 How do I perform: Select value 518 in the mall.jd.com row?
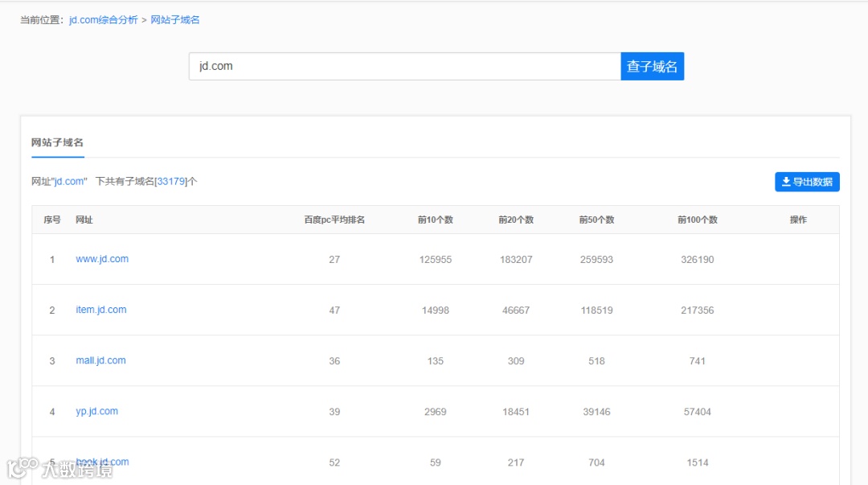pyautogui.click(x=596, y=361)
